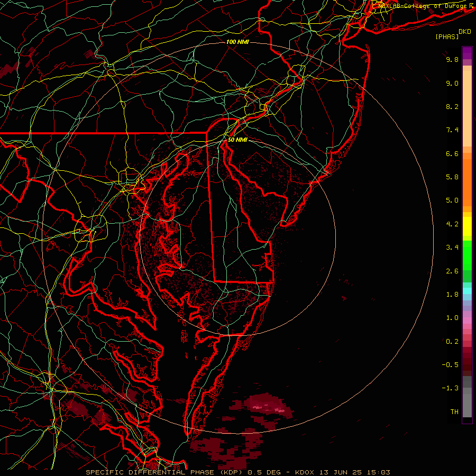
Task: Click the '9.8' scale value
Action: pos(452,59)
